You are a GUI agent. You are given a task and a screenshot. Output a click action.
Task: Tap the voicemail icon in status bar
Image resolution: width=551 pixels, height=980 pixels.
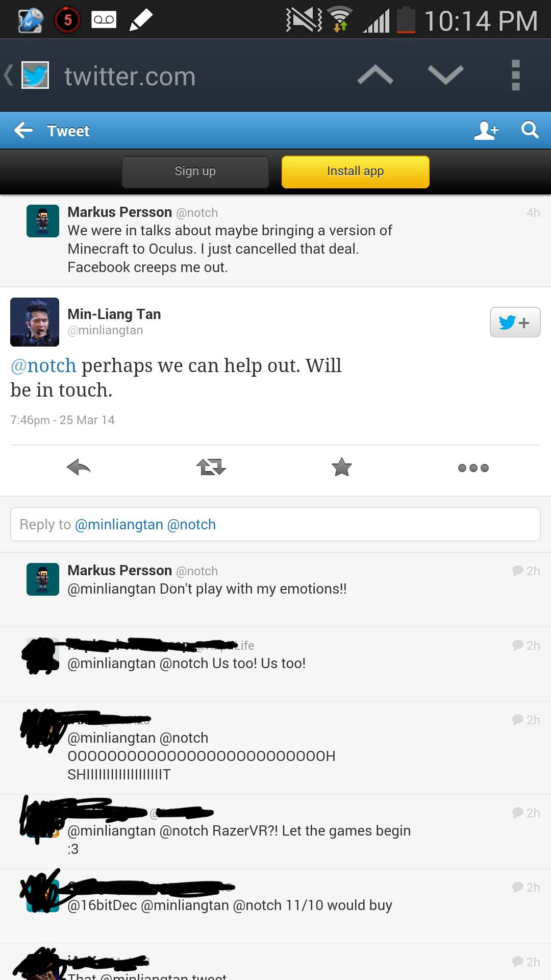coord(104,20)
